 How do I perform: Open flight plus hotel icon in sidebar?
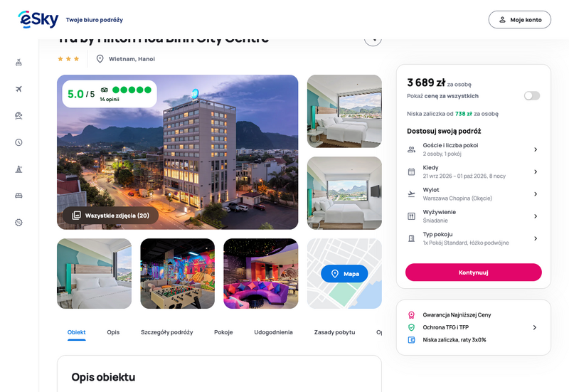coord(19,63)
